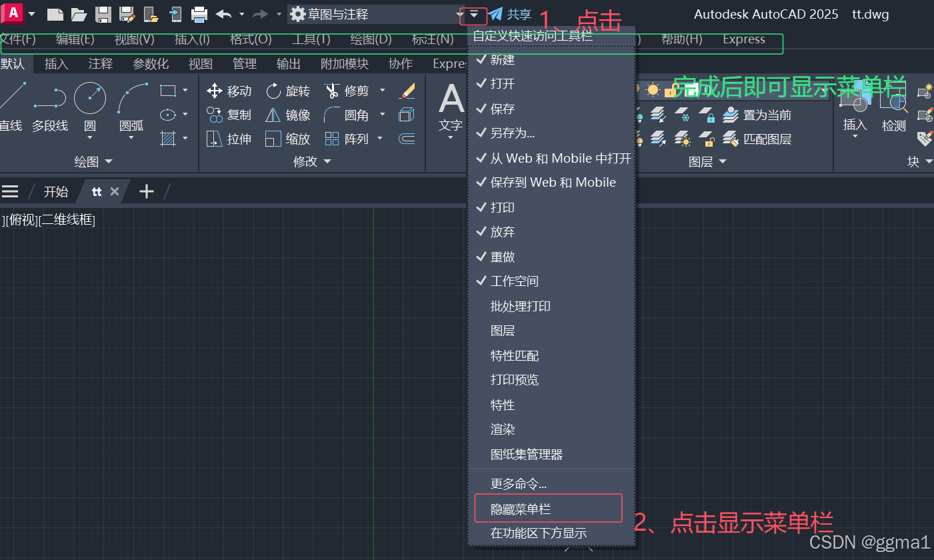Image resolution: width=934 pixels, height=560 pixels.
Task: Click the Layer Freeze snowflake icon
Action: pos(682,115)
